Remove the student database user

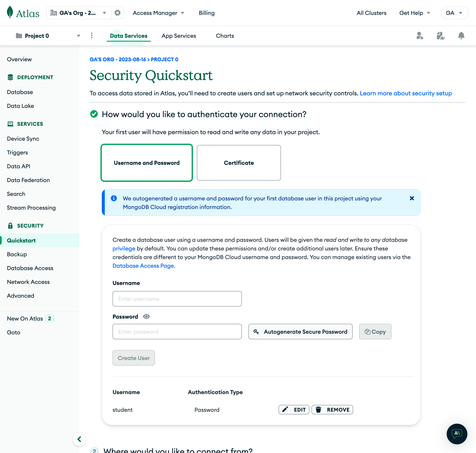click(332, 410)
